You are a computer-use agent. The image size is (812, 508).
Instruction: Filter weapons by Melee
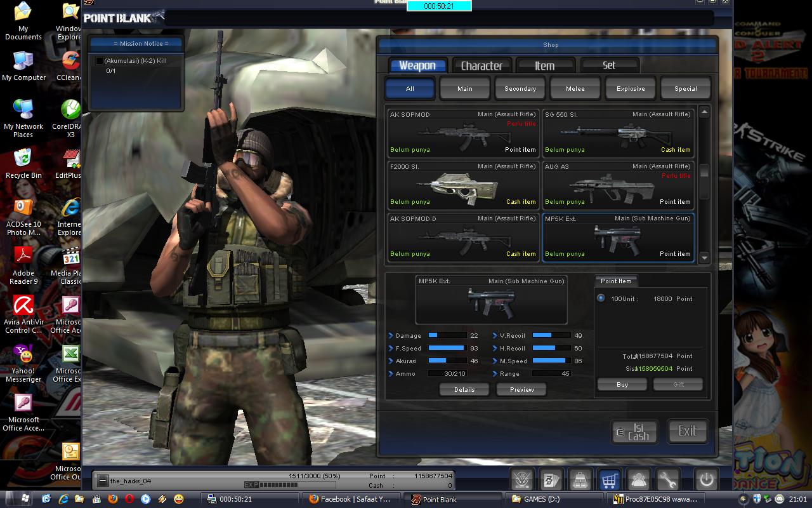(x=575, y=89)
